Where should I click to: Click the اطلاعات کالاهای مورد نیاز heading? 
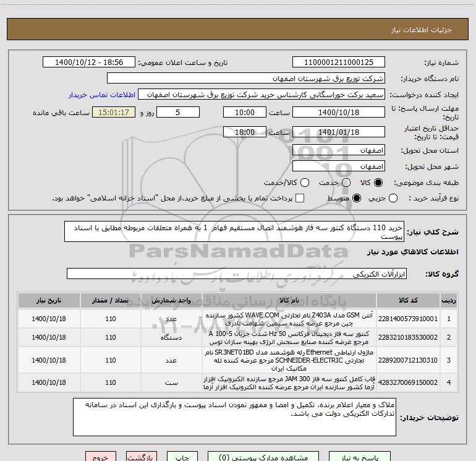coord(413,252)
